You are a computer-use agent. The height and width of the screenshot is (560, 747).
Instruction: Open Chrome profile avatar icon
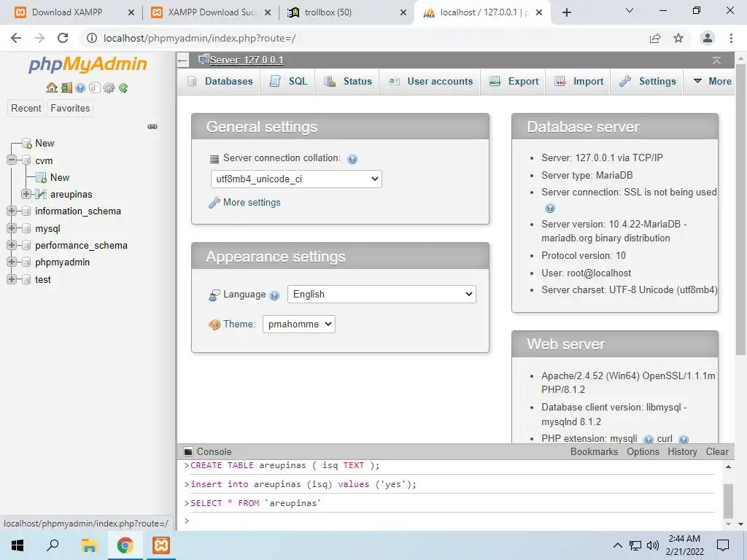coord(708,38)
